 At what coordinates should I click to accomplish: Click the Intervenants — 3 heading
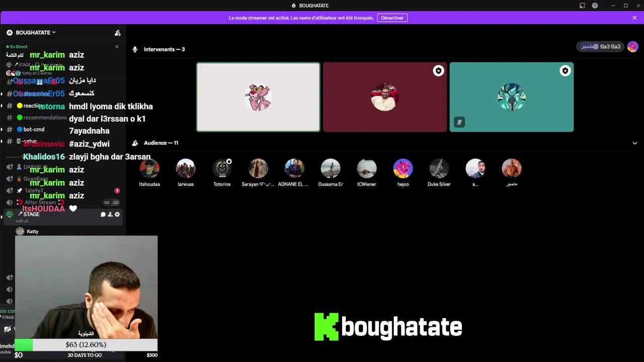164,49
